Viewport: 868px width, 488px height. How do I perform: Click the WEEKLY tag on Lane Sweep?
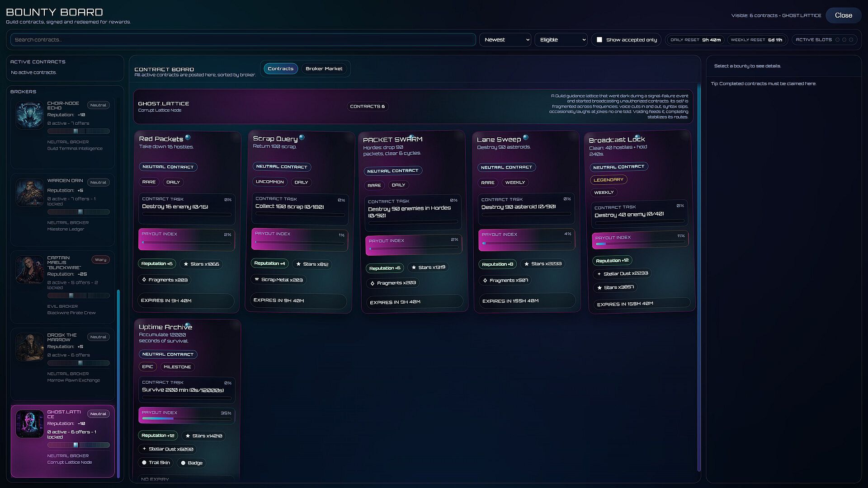(515, 183)
